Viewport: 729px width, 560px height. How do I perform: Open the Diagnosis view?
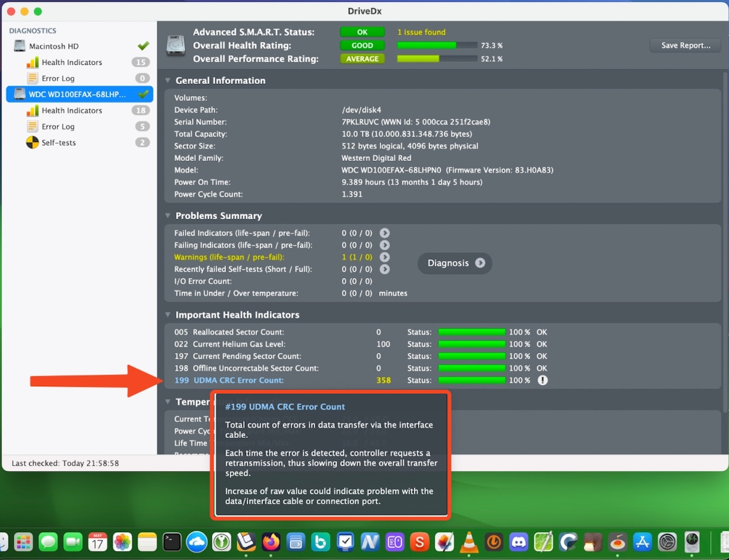point(455,263)
